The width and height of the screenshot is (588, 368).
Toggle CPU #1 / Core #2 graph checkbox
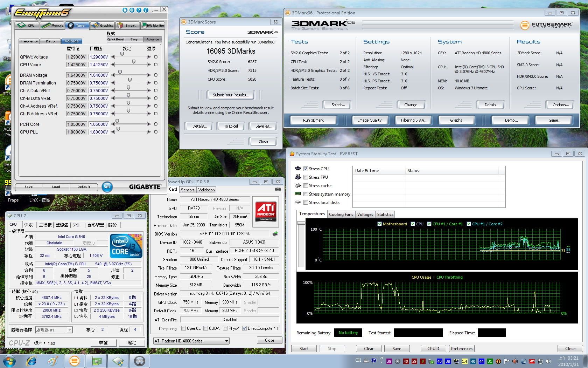[469, 224]
